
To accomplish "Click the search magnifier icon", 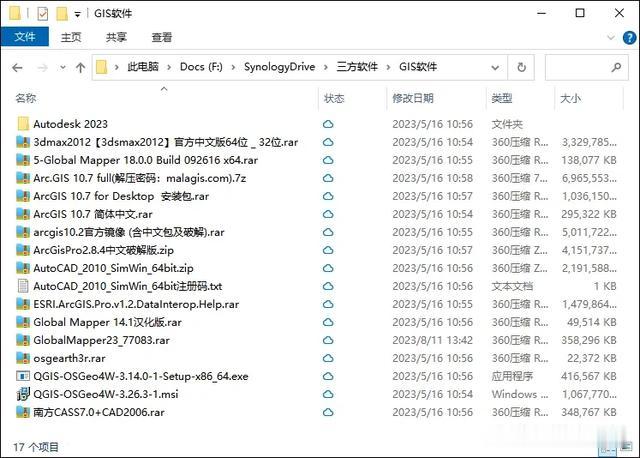I will click(616, 67).
